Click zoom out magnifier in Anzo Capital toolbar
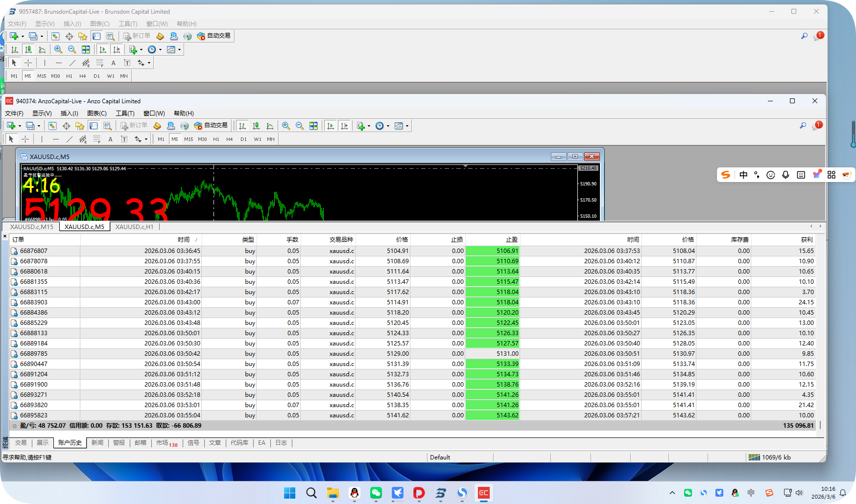This screenshot has height=504, width=856. (300, 126)
